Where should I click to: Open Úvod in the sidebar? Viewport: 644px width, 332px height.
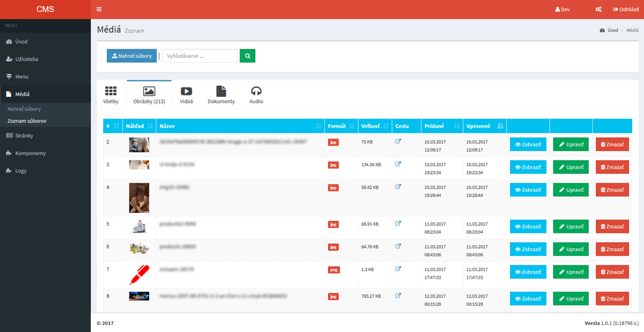click(45, 42)
